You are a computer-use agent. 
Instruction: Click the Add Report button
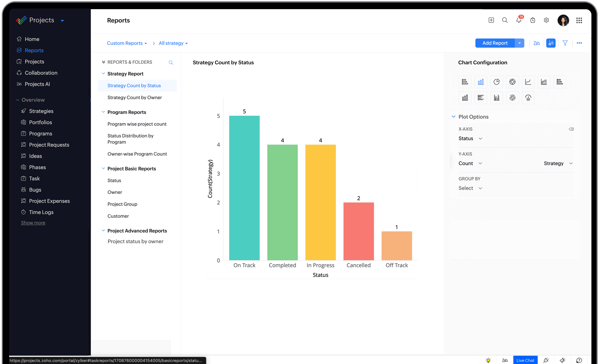[x=495, y=43]
